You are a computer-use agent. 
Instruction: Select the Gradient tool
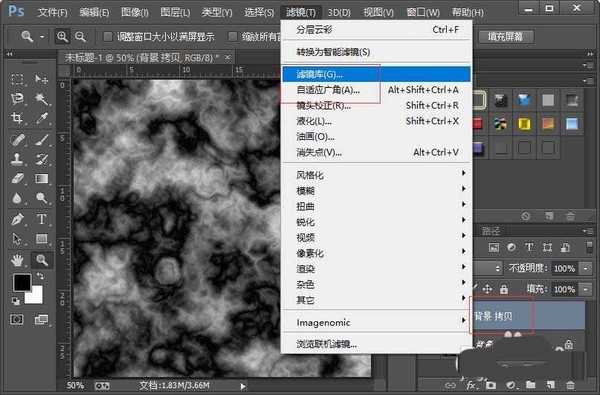click(x=41, y=178)
